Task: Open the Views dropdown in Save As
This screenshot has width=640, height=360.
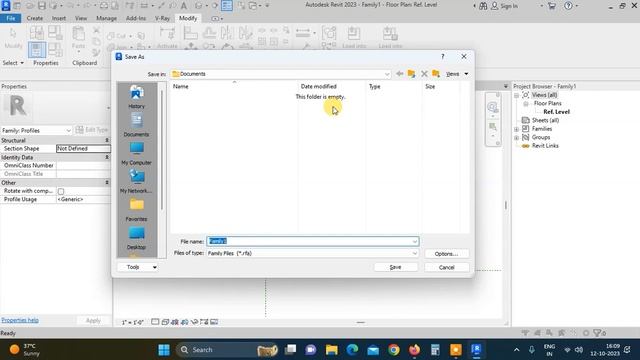Action: [x=457, y=74]
